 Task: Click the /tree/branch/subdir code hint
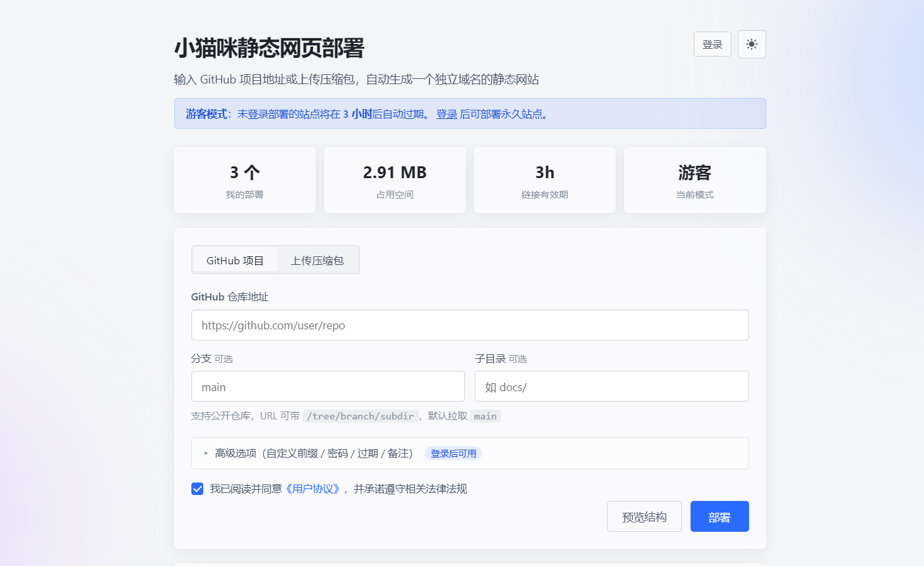[x=360, y=415]
